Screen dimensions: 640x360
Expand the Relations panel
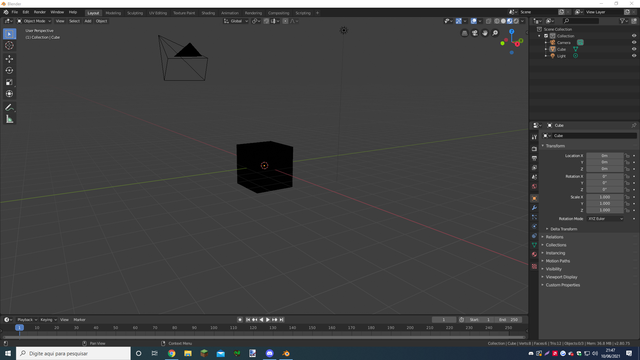[x=554, y=237]
